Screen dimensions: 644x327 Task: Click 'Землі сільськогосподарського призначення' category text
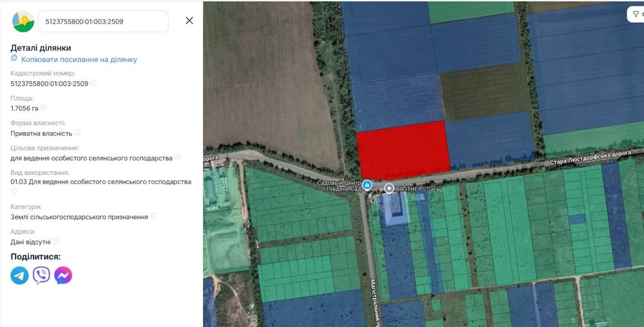[x=79, y=217]
